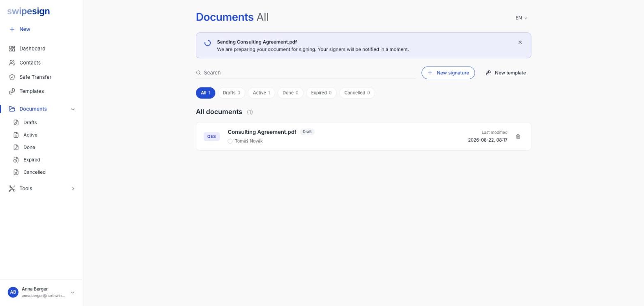Select the Active 1 filter tab

(x=261, y=93)
